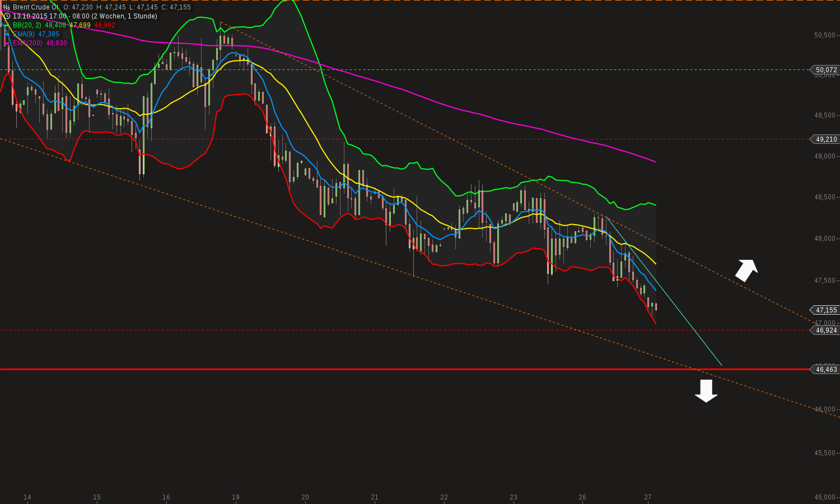
Task: Click the 49,000 axis price label
Action: click(825, 156)
